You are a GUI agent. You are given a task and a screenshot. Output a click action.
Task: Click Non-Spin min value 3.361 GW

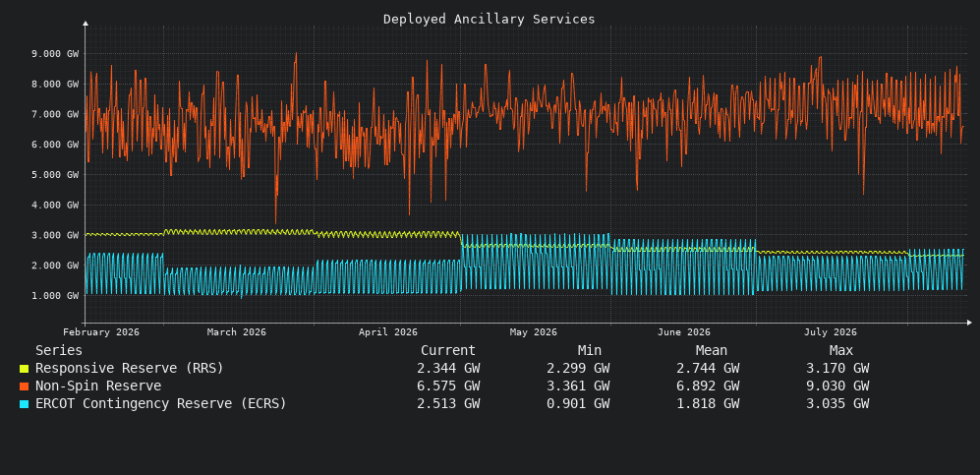(578, 386)
